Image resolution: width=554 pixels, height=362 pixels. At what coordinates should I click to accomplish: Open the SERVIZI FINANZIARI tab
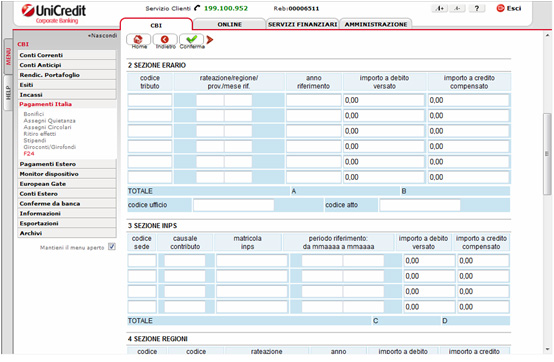pyautogui.click(x=302, y=24)
